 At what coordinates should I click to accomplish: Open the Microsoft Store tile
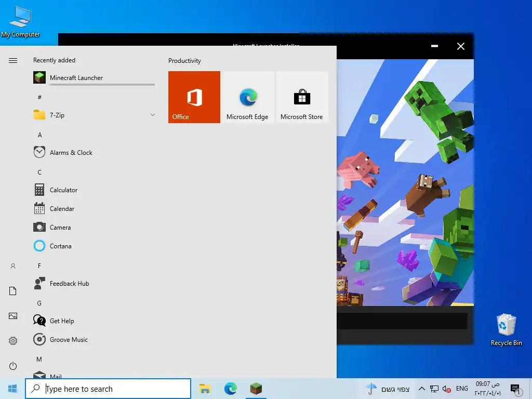coord(302,97)
